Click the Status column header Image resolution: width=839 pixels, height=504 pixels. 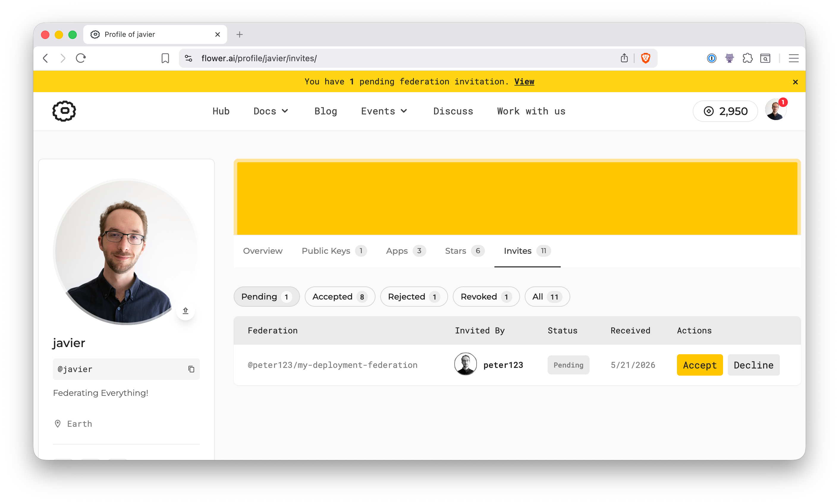coord(562,330)
